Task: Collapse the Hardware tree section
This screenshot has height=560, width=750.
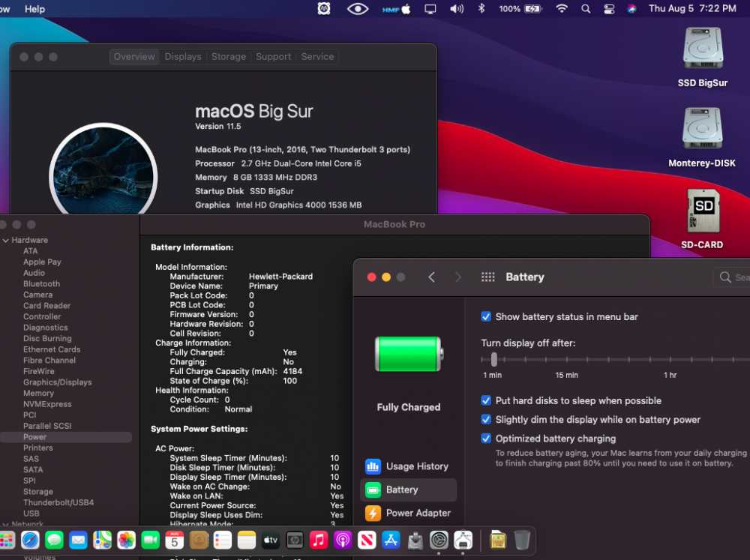Action: (5, 240)
